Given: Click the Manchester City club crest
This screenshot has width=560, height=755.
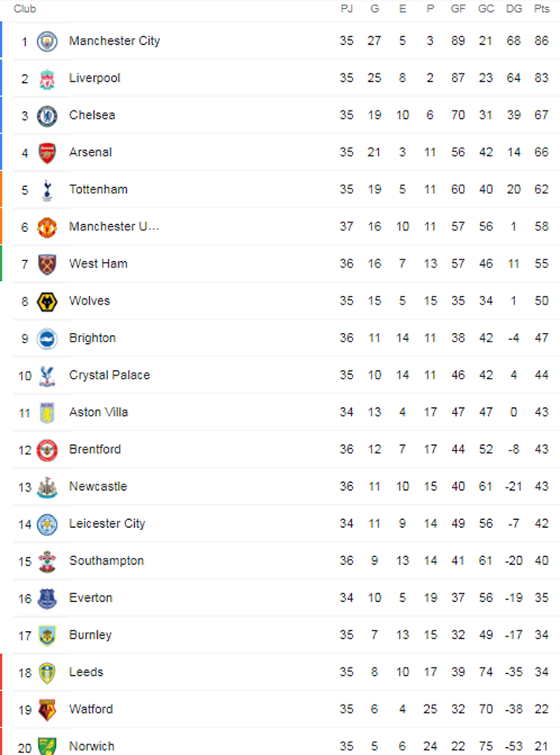Looking at the screenshot, I should point(47,41).
